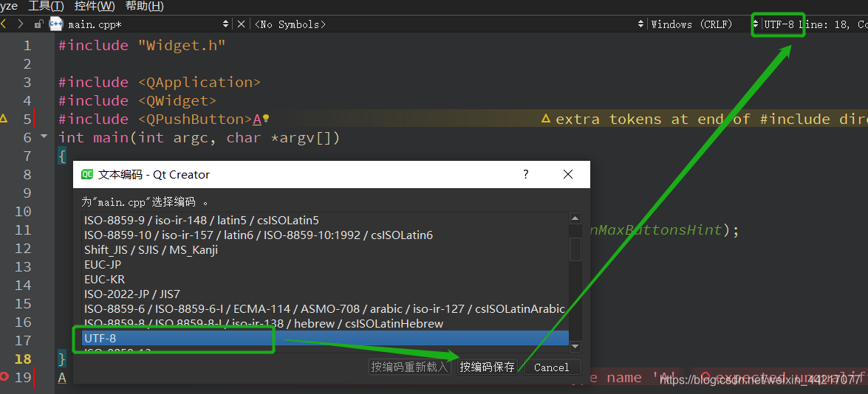This screenshot has width=868, height=394.
Task: Click <QApplication> on line 3
Action: (x=199, y=83)
